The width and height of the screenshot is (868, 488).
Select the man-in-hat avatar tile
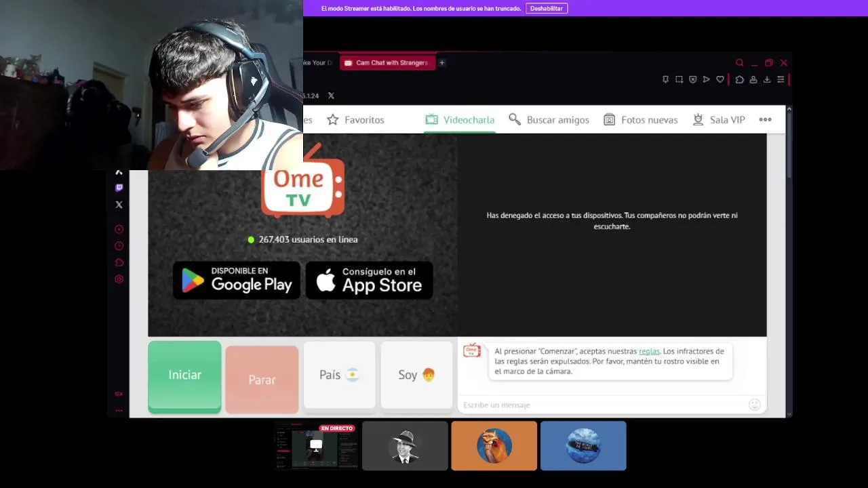405,446
